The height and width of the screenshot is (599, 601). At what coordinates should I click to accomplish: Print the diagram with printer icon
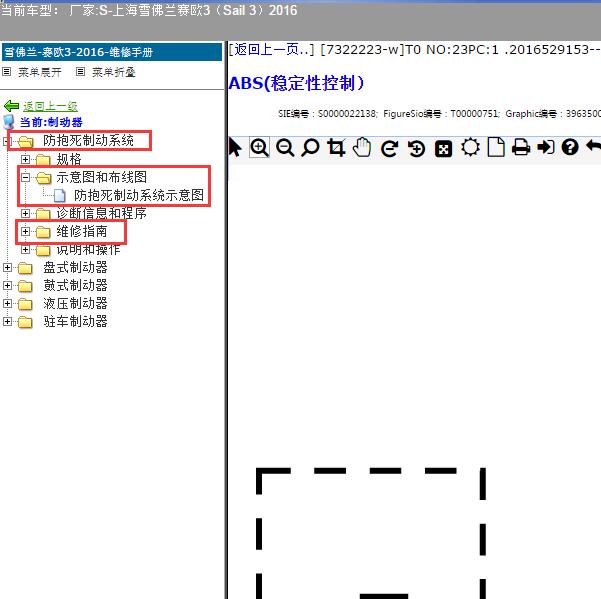tap(521, 148)
